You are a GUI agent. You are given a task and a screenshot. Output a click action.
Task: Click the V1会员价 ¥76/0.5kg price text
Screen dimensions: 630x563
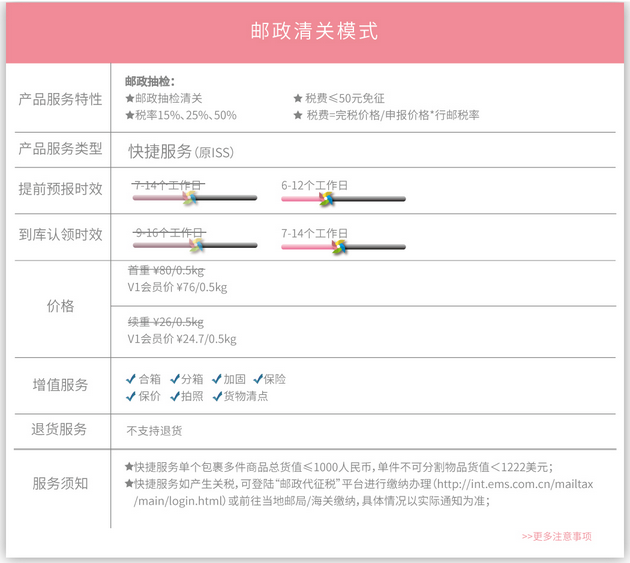click(x=177, y=288)
